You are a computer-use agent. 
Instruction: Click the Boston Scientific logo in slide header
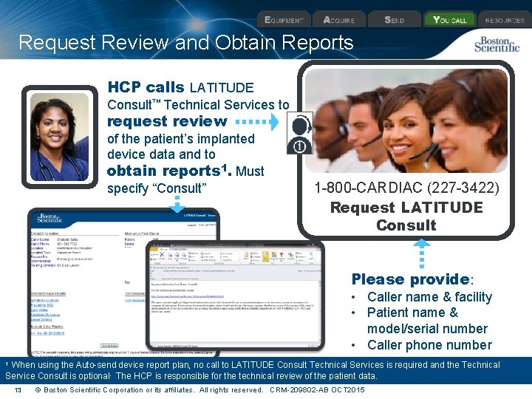click(497, 44)
